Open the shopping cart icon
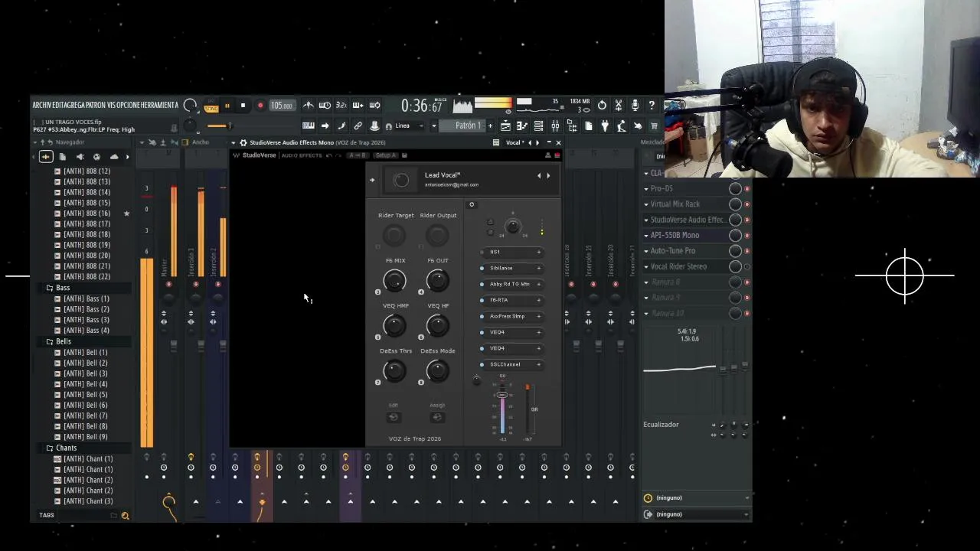 click(654, 126)
